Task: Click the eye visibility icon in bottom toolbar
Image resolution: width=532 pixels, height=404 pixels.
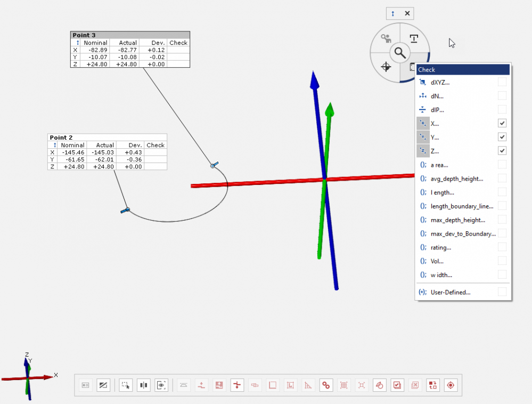Action: [x=161, y=385]
